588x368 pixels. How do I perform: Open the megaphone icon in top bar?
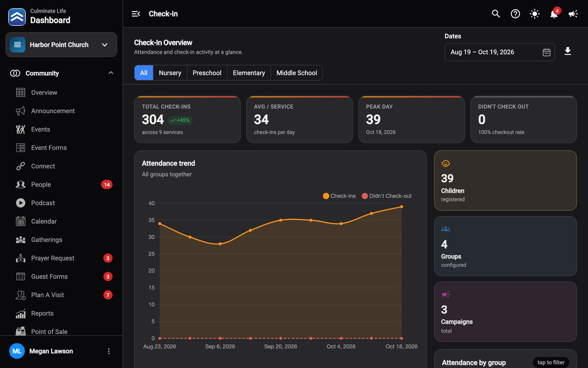pyautogui.click(x=573, y=14)
